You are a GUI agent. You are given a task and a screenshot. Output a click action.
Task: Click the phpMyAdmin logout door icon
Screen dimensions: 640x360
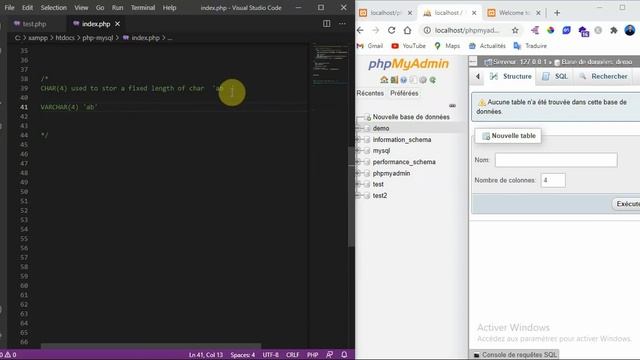(394, 80)
